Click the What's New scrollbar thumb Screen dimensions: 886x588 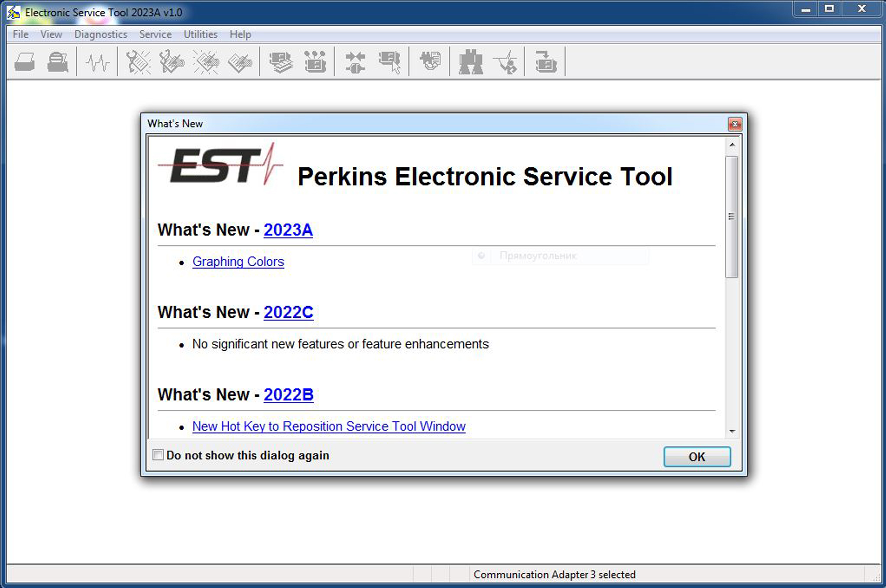(x=732, y=216)
